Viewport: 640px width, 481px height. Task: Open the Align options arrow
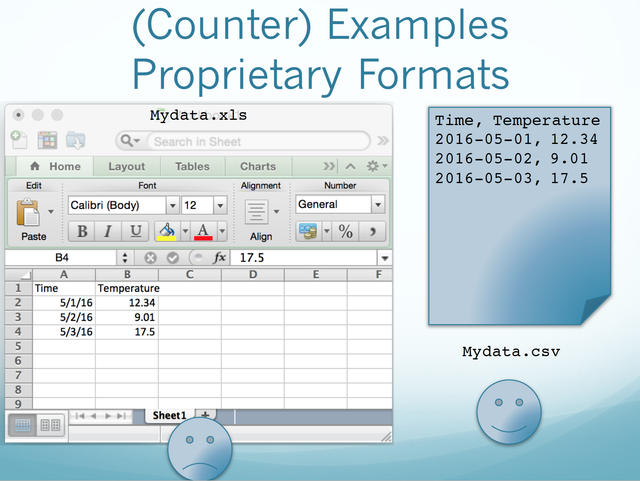[x=276, y=212]
